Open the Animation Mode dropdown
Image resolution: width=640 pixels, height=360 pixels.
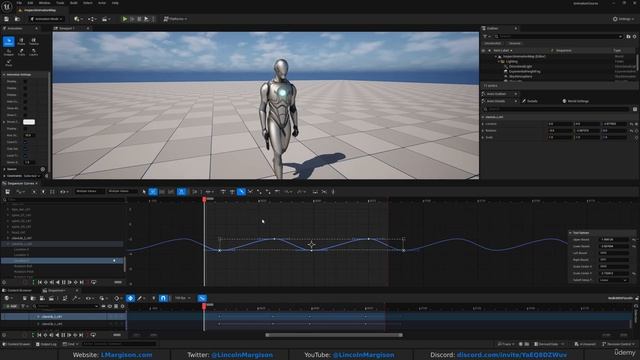pyautogui.click(x=46, y=19)
